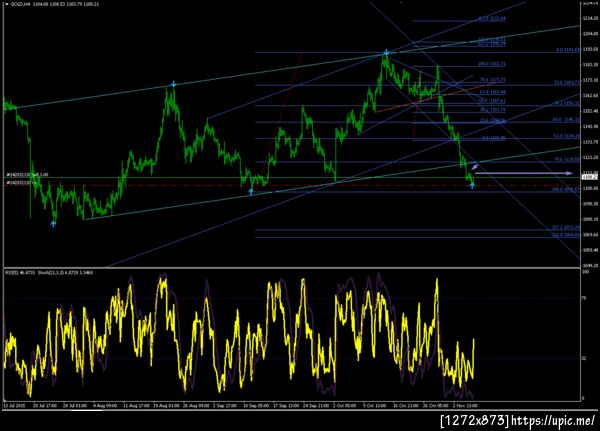The image size is (600, 431).
Task: Click time axis label 11 Aug 17:00
Action: click(135, 405)
